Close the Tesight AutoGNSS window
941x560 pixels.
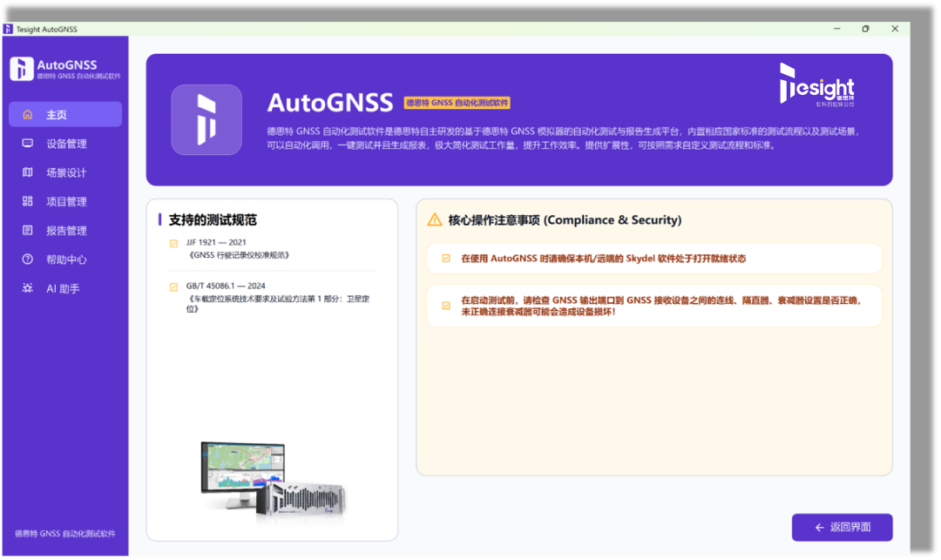[x=895, y=29]
